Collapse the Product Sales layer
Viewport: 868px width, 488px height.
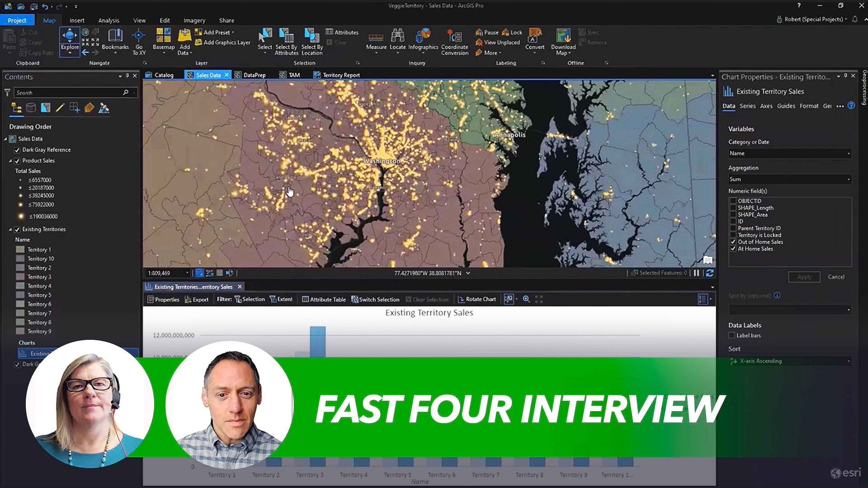point(10,161)
